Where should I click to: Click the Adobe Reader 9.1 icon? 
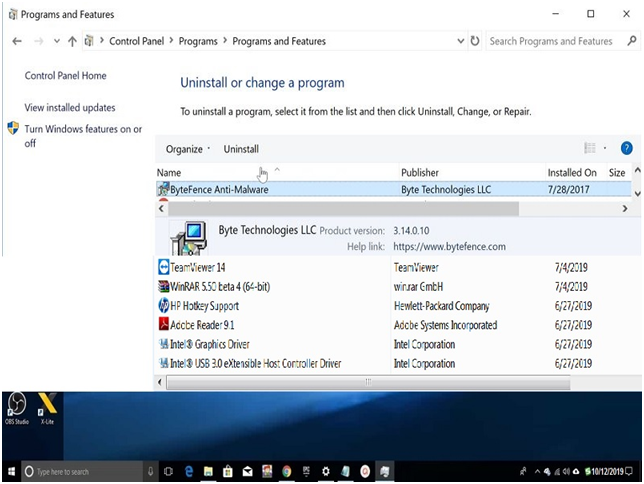[163, 324]
